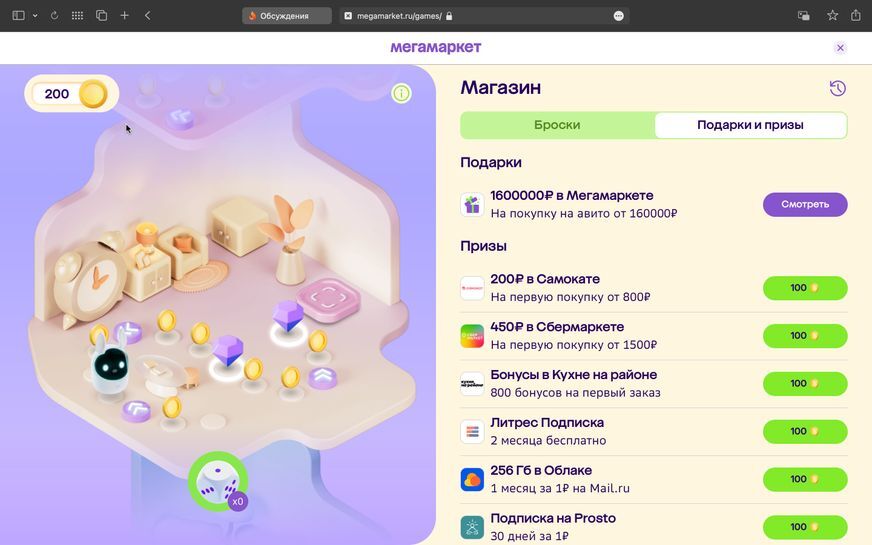The image size is (872, 545).
Task: Click the Призы section heading
Action: pyautogui.click(x=483, y=246)
